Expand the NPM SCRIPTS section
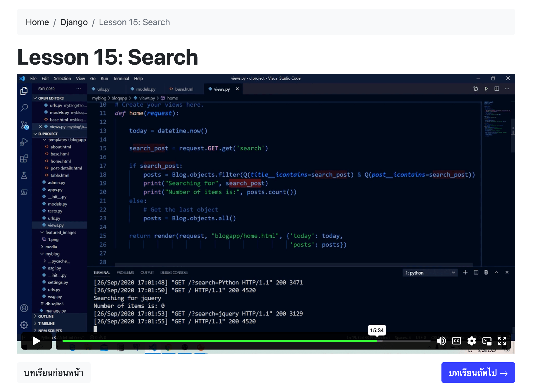 pos(60,331)
